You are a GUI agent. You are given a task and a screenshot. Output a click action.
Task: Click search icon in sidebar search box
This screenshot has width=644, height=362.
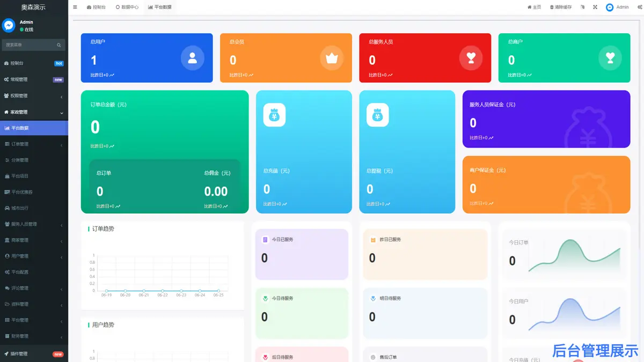tap(59, 45)
